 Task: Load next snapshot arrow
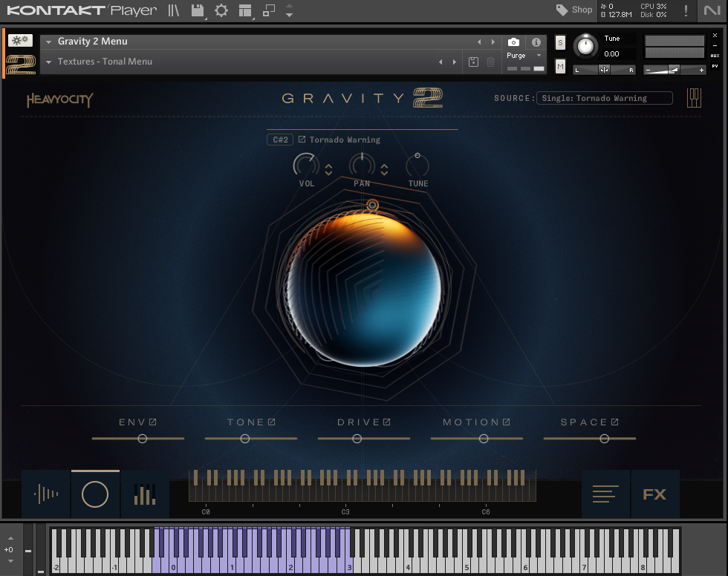455,62
